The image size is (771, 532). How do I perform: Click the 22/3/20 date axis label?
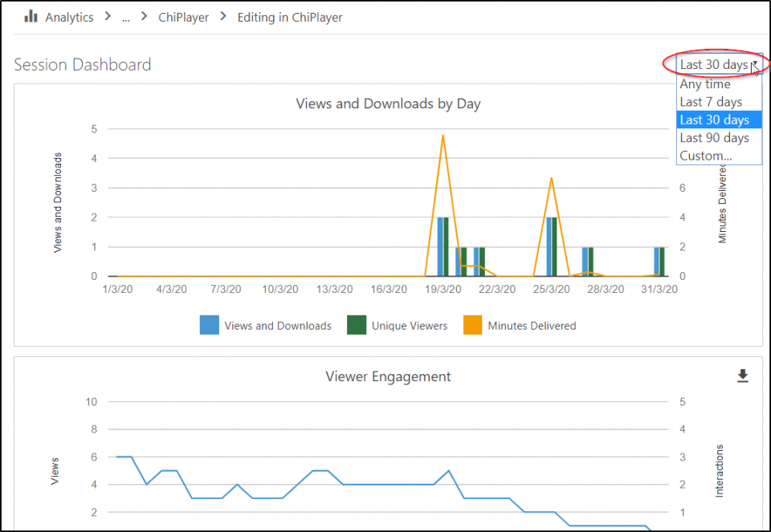pos(497,289)
